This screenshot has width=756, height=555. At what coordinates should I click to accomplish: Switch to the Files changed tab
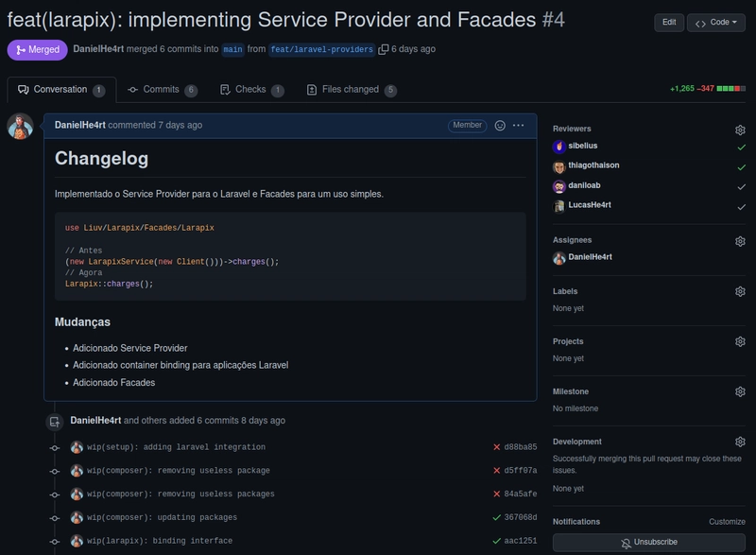tap(352, 90)
